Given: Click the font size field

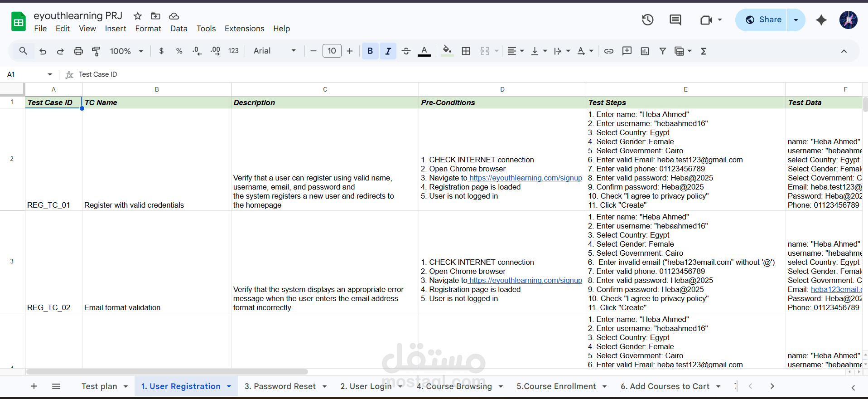Looking at the screenshot, I should 332,51.
